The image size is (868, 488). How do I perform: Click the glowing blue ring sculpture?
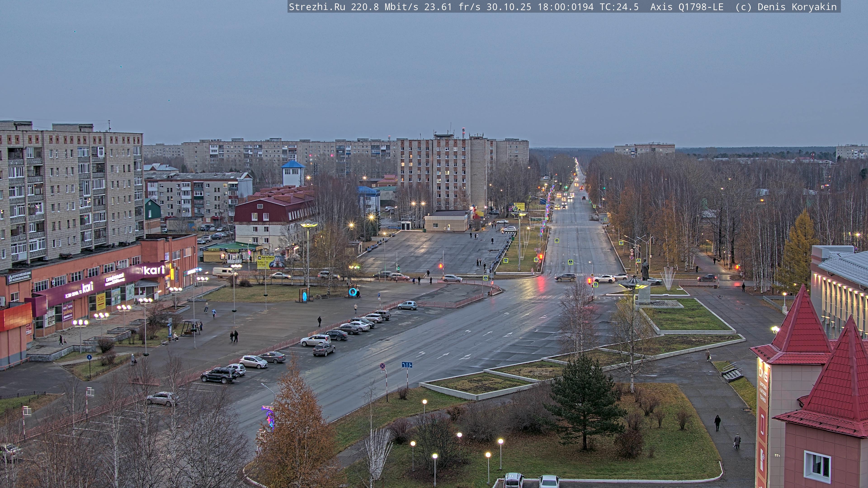pos(353,292)
